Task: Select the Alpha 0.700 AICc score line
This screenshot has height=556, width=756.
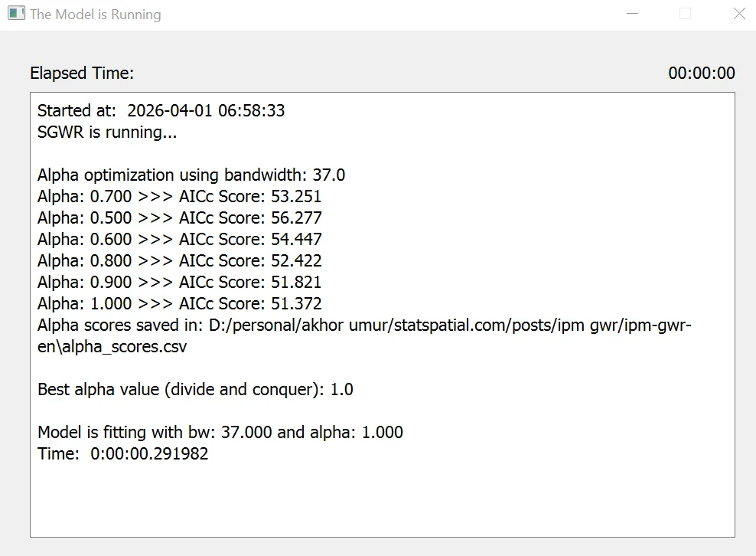Action: (179, 197)
